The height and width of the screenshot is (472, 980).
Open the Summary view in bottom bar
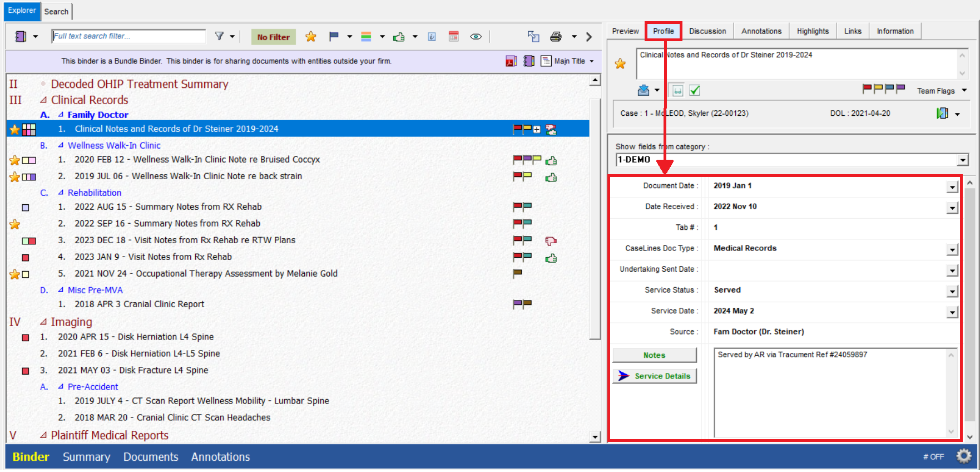click(x=86, y=457)
